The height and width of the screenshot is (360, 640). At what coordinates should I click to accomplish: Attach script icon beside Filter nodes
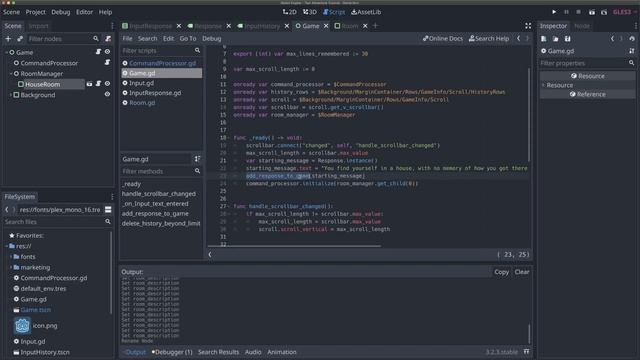(x=108, y=39)
